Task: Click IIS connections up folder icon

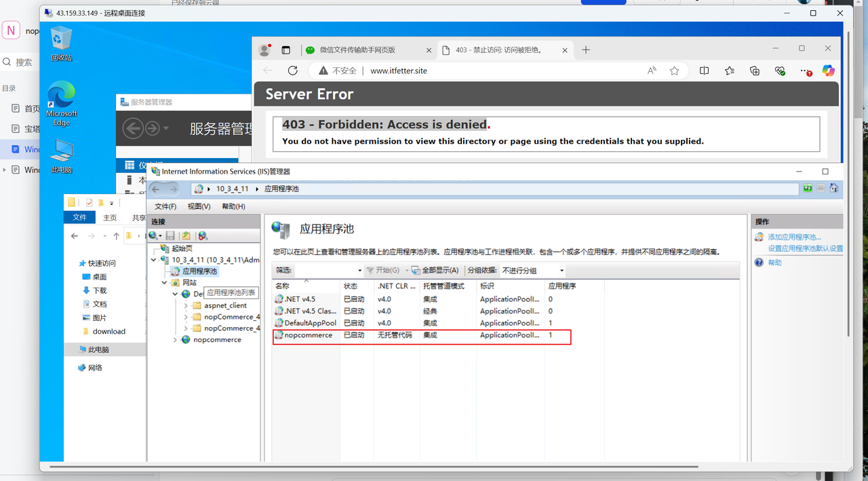Action: tap(186, 235)
